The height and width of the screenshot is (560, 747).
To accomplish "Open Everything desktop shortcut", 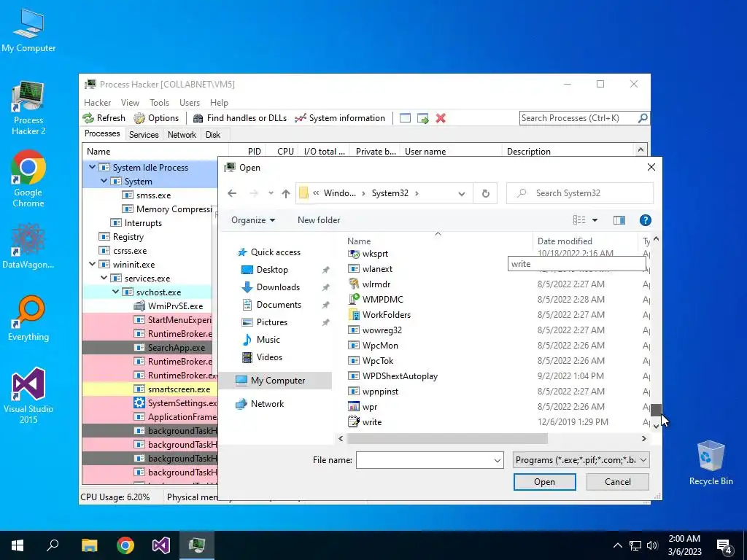I will click(x=28, y=318).
